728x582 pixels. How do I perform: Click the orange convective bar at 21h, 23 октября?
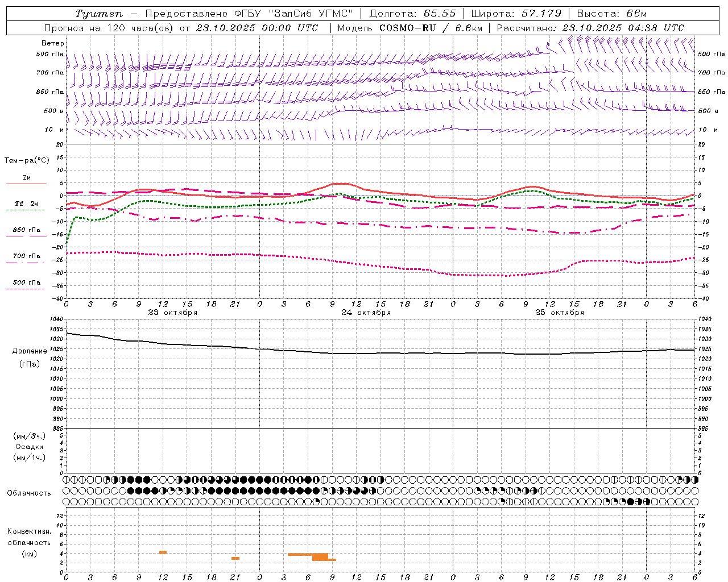click(x=235, y=558)
